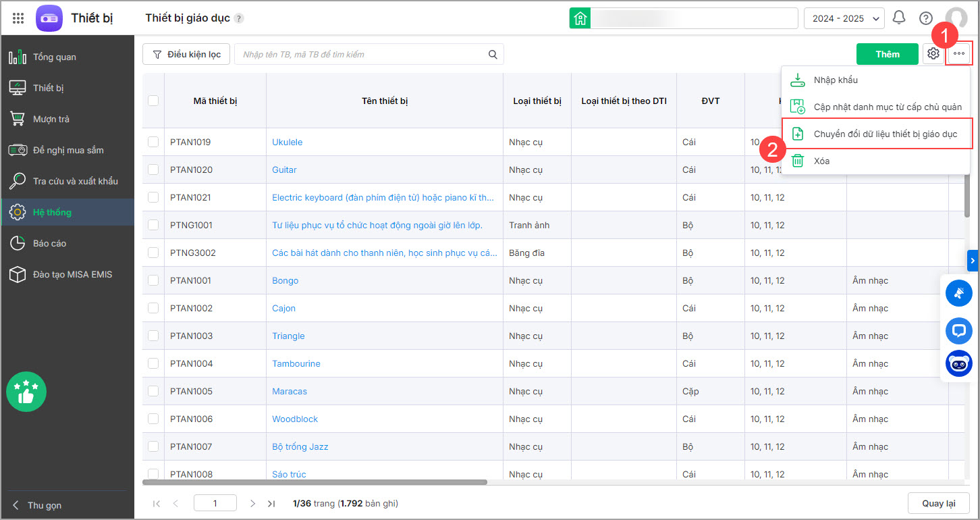Screen dimensions: 980x520
Task: Open the robot assistant floating icon
Action: (958, 364)
